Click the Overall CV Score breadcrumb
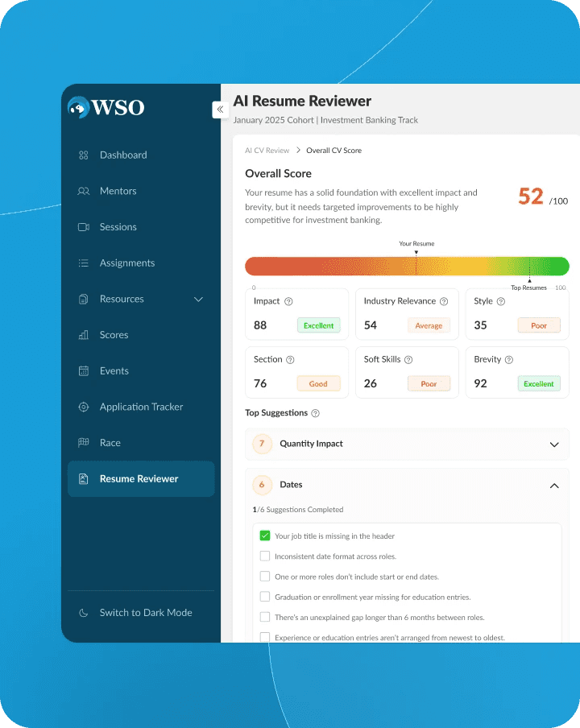The width and height of the screenshot is (580, 728). (333, 151)
